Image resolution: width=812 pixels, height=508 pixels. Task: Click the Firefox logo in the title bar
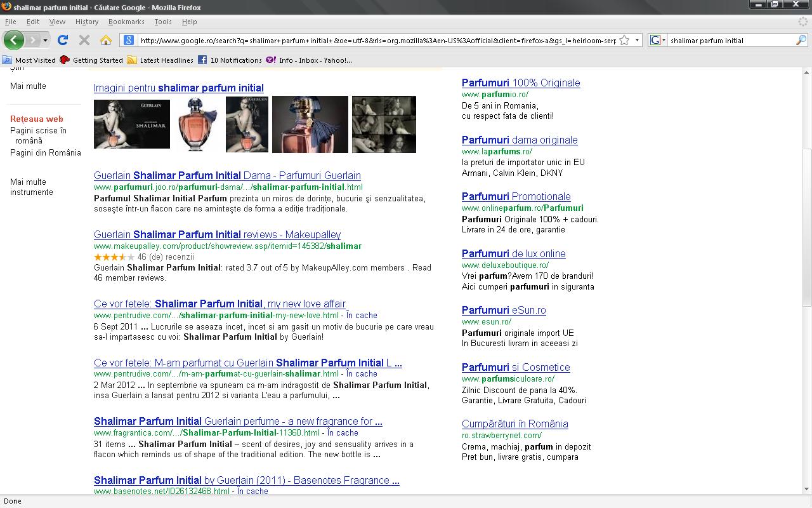pyautogui.click(x=6, y=7)
